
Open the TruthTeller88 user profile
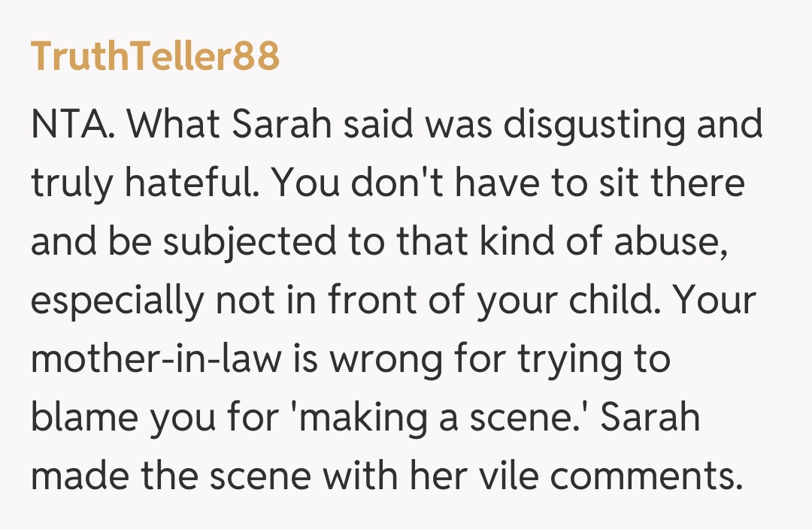click(x=155, y=56)
